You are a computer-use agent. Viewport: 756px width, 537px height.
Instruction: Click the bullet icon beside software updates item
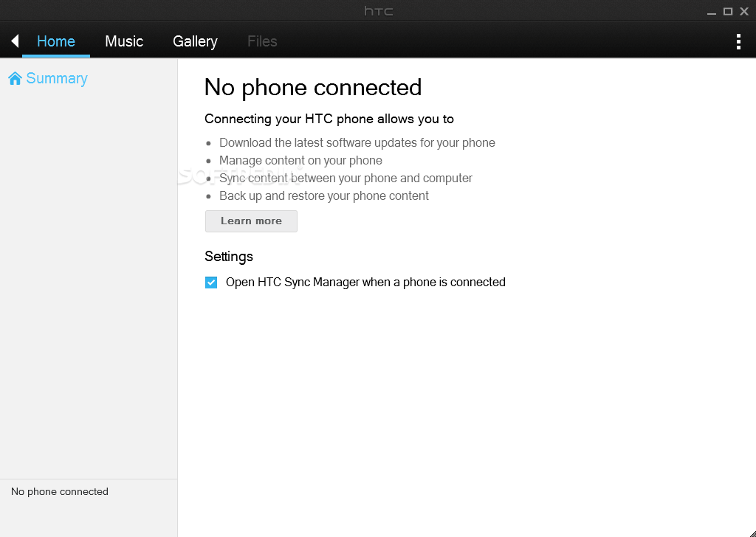(x=207, y=142)
